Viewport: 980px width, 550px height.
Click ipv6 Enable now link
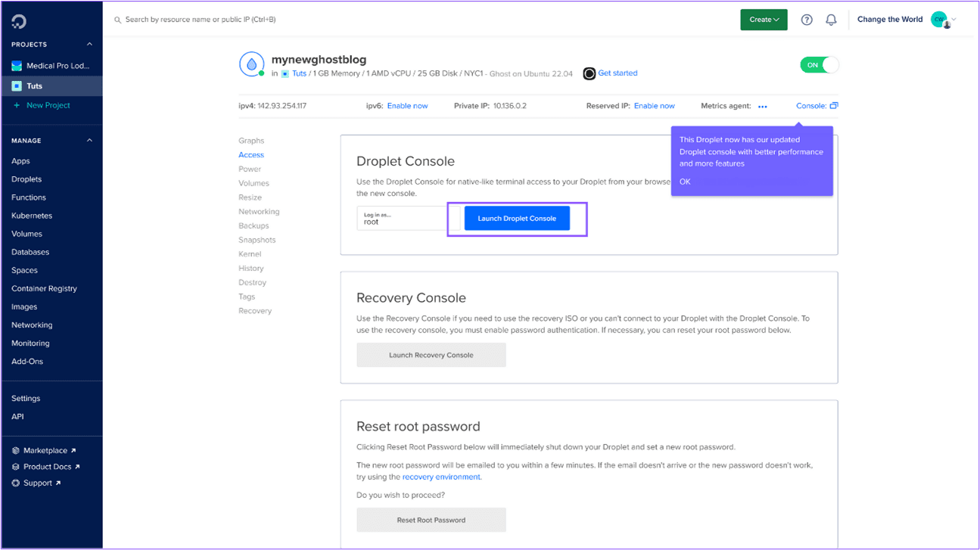pyautogui.click(x=407, y=106)
